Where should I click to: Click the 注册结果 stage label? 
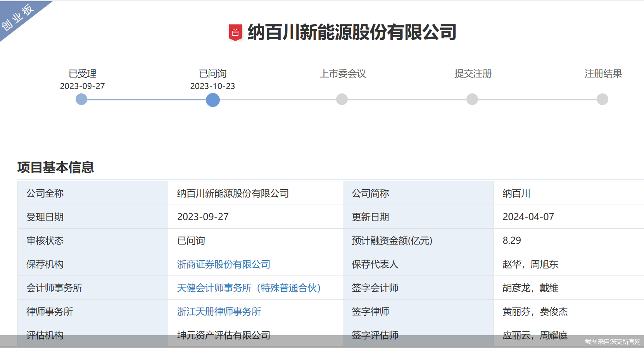(603, 74)
